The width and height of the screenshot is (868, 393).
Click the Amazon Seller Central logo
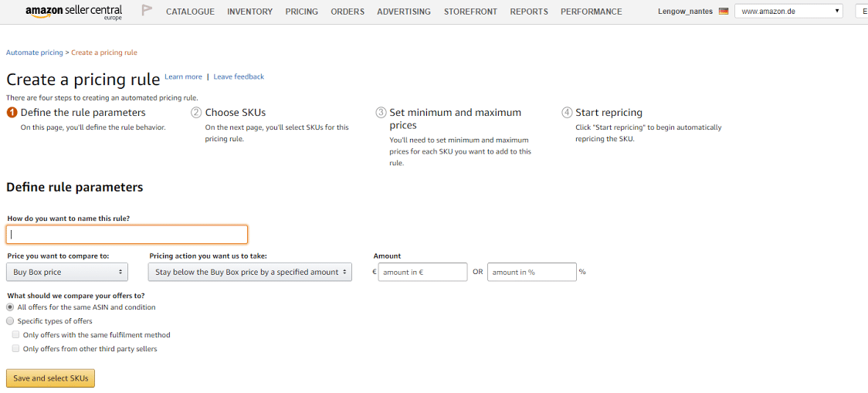[73, 12]
